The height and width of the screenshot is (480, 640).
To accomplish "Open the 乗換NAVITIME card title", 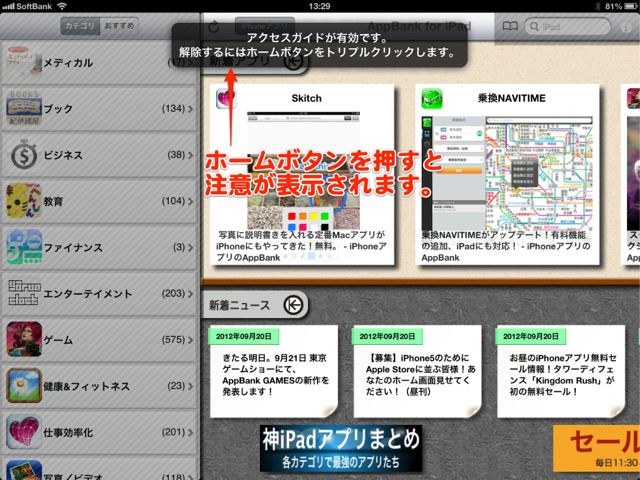I will pos(512,98).
